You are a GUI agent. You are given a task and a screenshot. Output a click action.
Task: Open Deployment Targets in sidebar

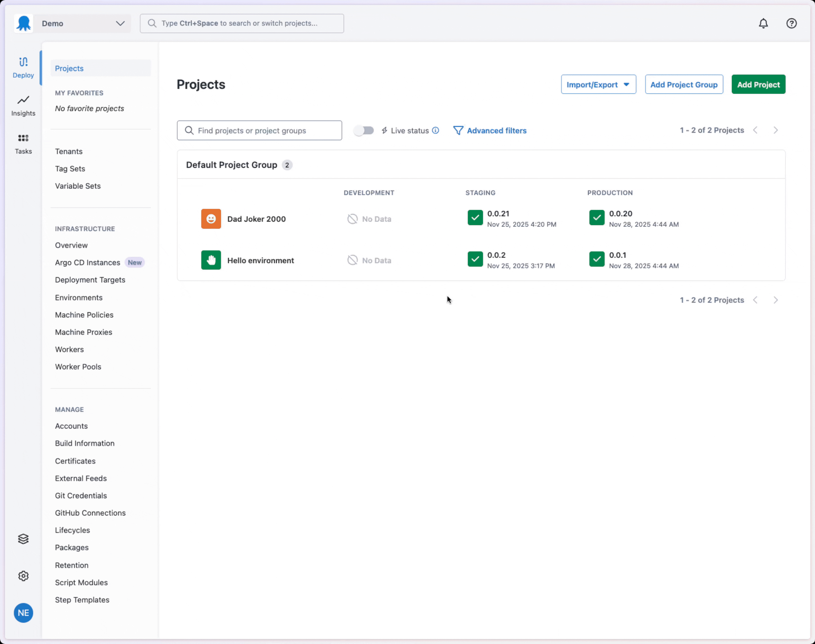[90, 280]
